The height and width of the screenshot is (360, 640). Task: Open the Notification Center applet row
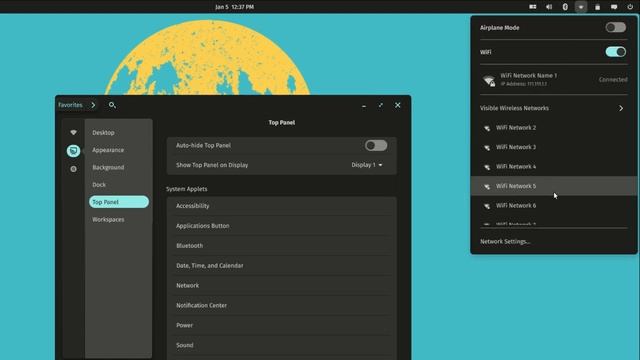tap(281, 305)
